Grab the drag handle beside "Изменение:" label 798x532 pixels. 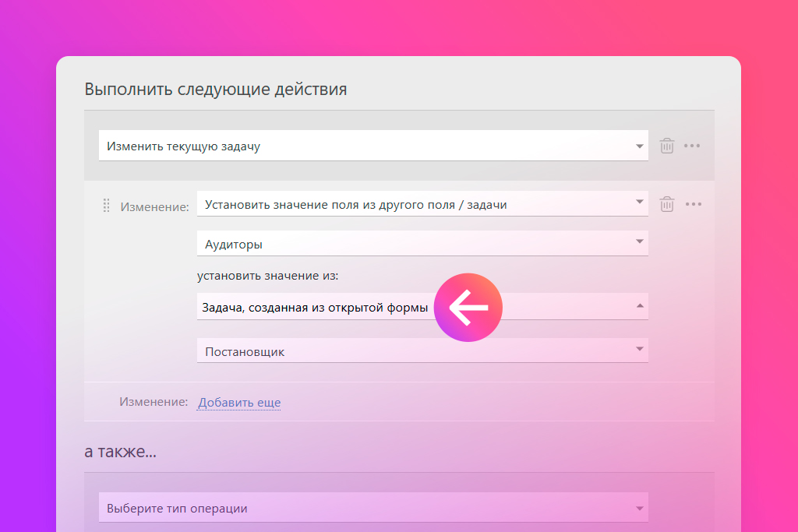(107, 206)
